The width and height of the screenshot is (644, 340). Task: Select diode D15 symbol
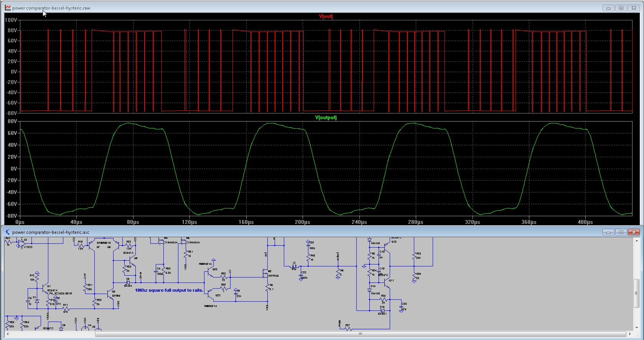click(382, 310)
